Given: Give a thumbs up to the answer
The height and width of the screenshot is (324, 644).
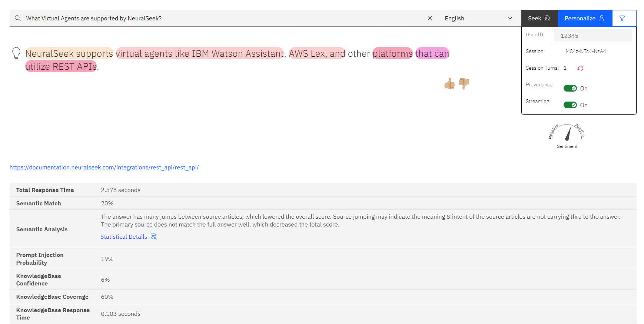Looking at the screenshot, I should [x=449, y=84].
